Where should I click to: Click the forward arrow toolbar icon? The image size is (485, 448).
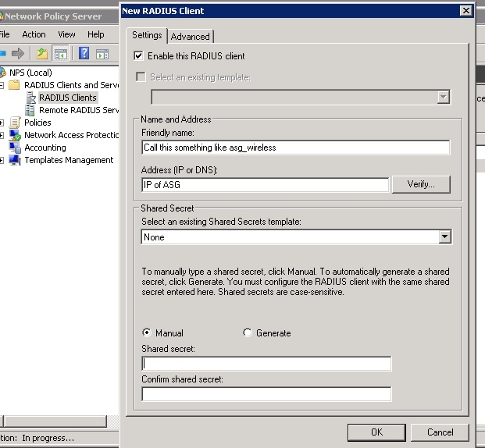(x=18, y=54)
